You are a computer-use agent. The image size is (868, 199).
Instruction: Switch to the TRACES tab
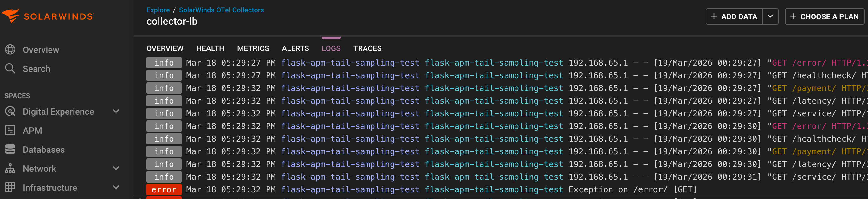[367, 48]
